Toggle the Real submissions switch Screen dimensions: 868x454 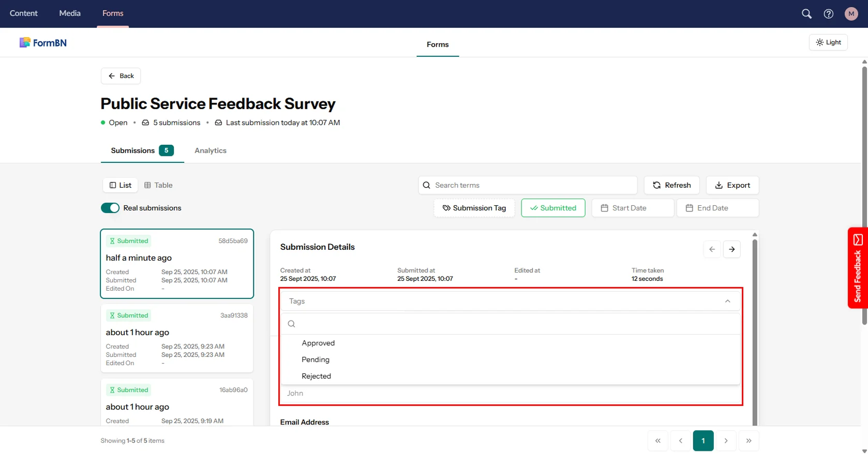pos(110,208)
